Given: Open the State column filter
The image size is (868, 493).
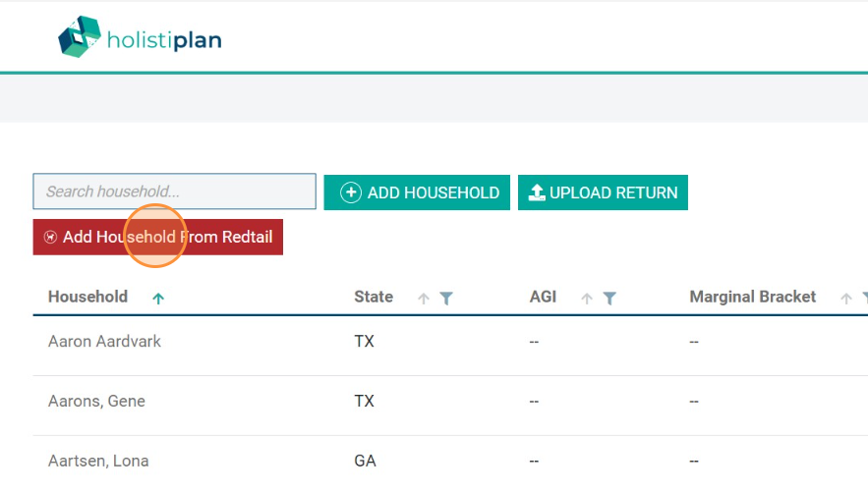Looking at the screenshot, I should (x=445, y=299).
